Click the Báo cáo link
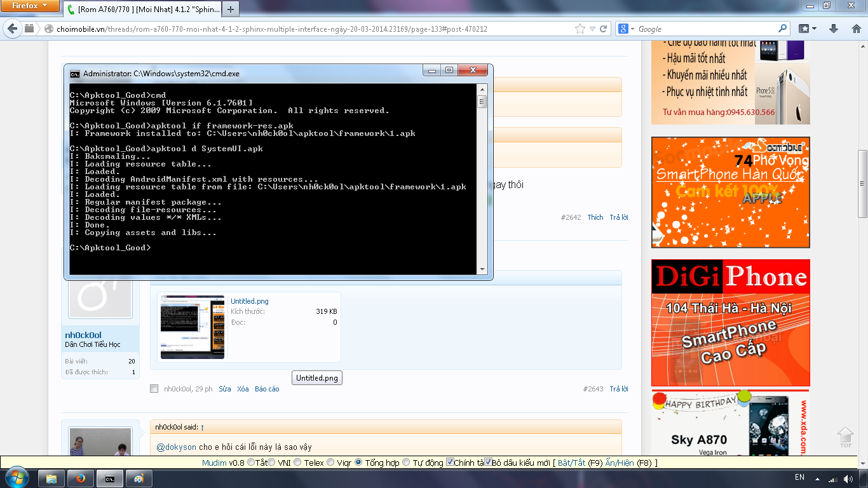This screenshot has width=868, height=488. point(267,389)
